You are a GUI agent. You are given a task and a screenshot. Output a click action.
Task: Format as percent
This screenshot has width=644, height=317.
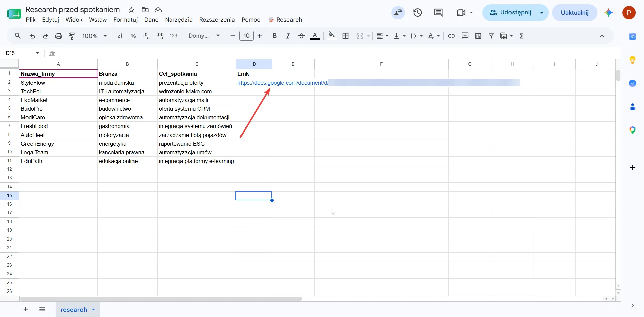click(x=133, y=36)
